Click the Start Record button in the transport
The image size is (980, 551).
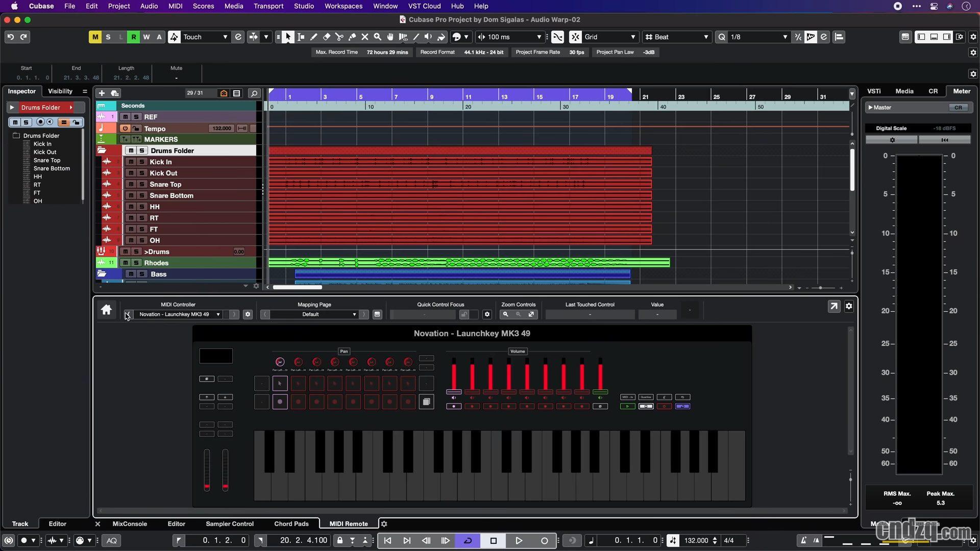click(544, 540)
